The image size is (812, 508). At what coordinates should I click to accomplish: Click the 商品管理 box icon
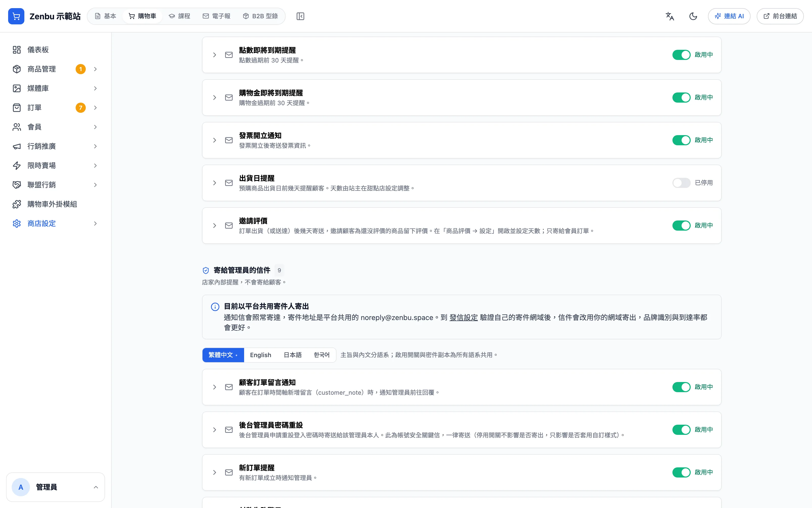(x=17, y=69)
